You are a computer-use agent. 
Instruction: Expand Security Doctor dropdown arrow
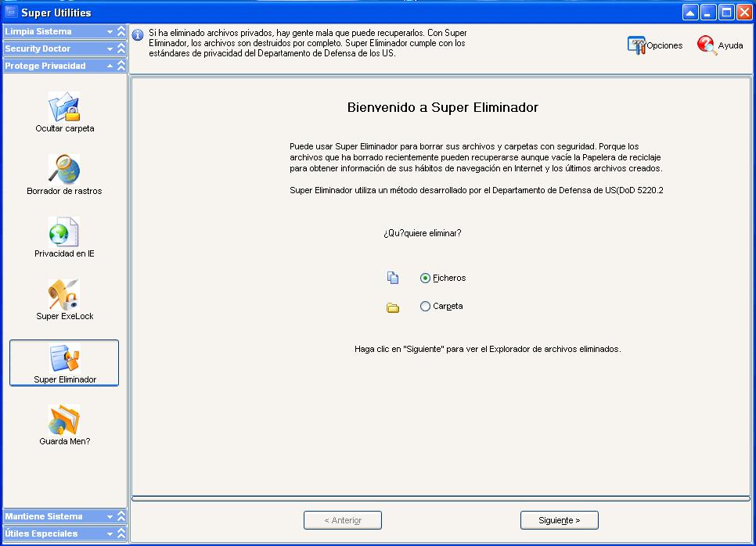[x=110, y=49]
